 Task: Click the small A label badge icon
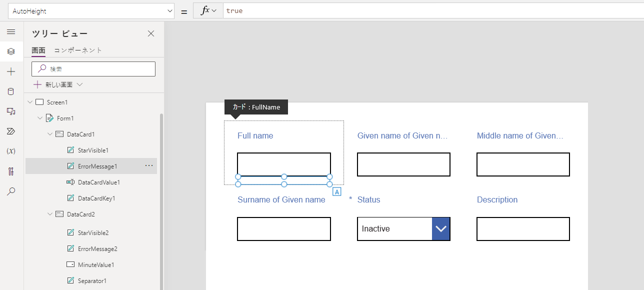coord(337,191)
